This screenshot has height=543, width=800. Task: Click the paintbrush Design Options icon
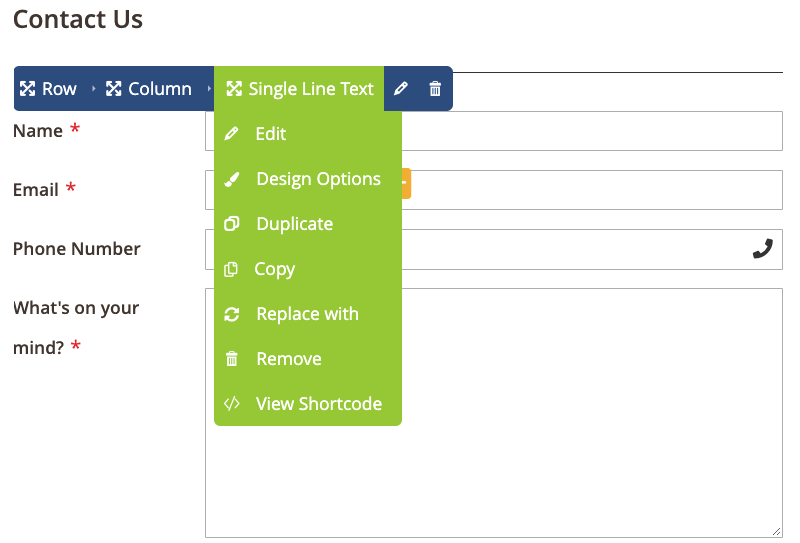232,179
